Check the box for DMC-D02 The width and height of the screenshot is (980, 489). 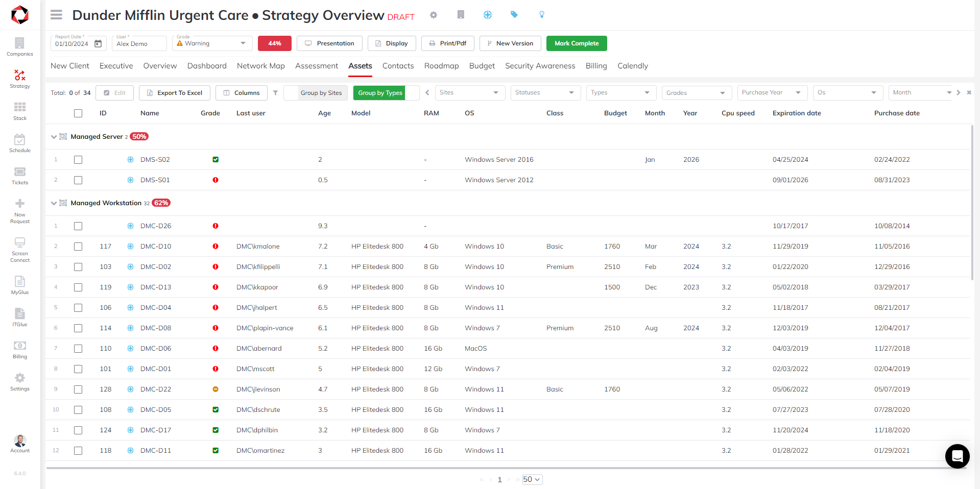coord(78,267)
